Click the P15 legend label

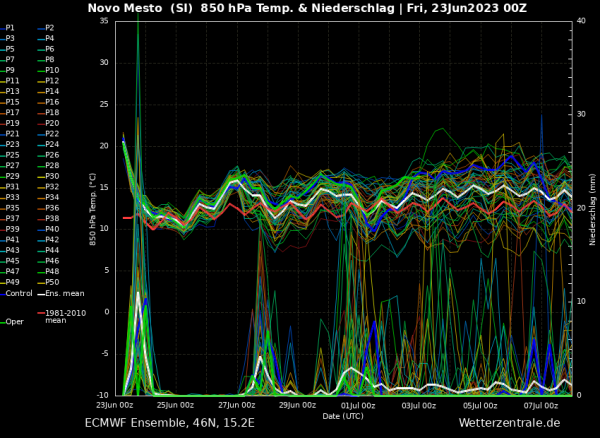tap(12, 102)
